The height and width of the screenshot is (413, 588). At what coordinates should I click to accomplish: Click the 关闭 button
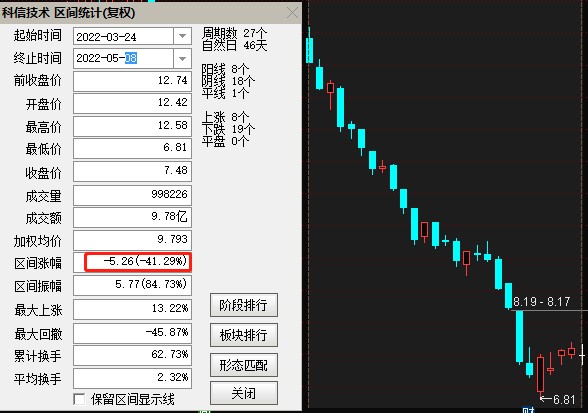244,393
